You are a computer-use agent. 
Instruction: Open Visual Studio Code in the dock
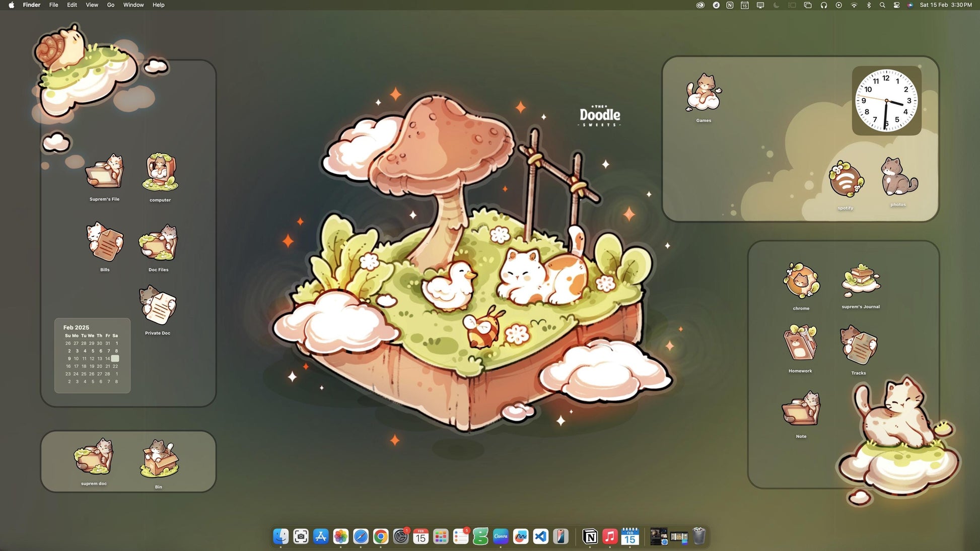pyautogui.click(x=540, y=536)
